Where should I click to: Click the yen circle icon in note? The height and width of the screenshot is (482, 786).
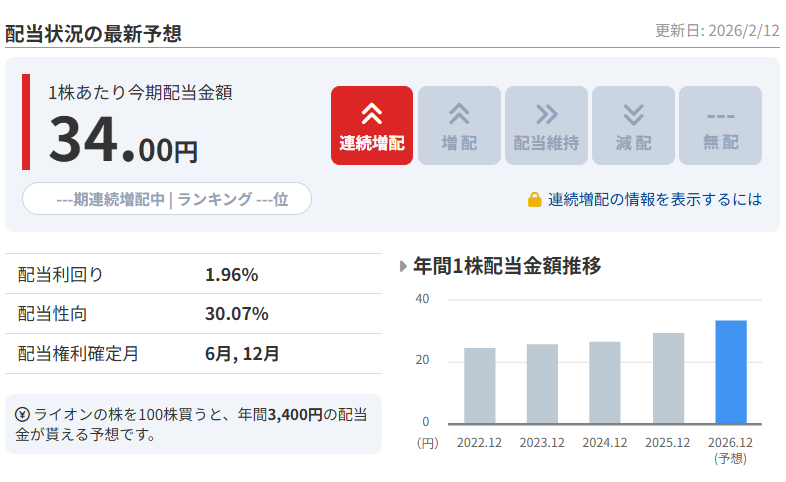tap(22, 414)
